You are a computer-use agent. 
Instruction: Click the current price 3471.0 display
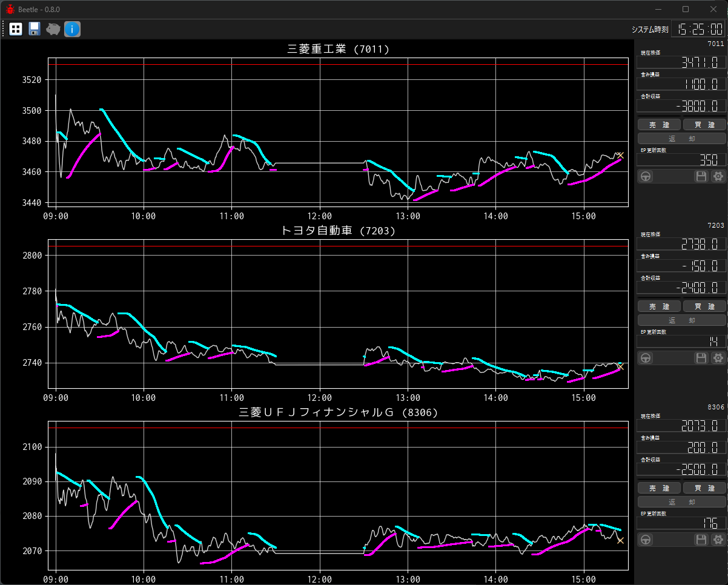[681, 62]
